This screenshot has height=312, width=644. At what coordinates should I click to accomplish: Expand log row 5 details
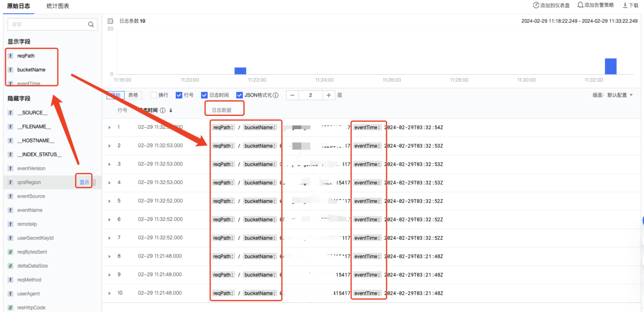(109, 201)
